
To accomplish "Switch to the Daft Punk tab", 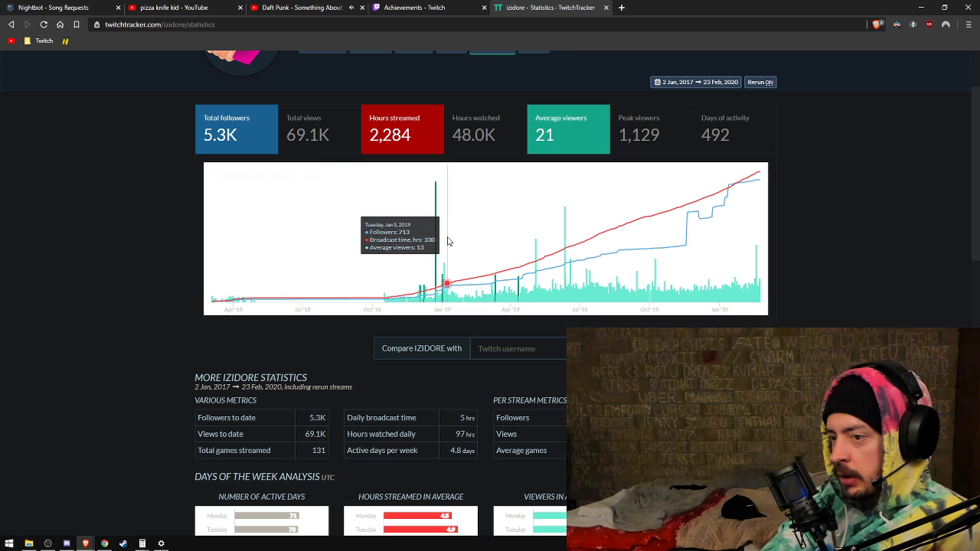I will [x=306, y=8].
